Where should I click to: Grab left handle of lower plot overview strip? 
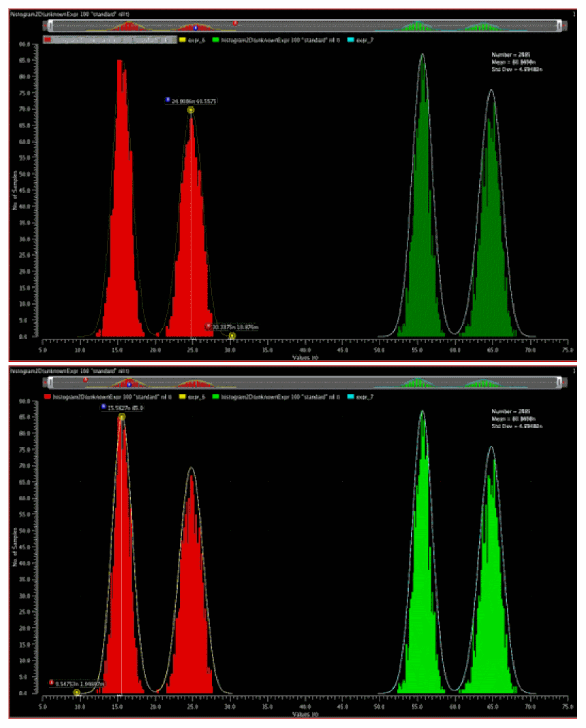coord(50,382)
